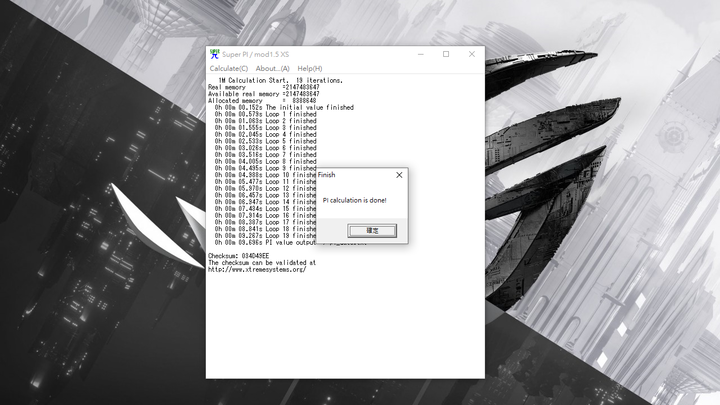The height and width of the screenshot is (405, 720).
Task: Click the 'Available real memory' line
Action: (x=264, y=94)
